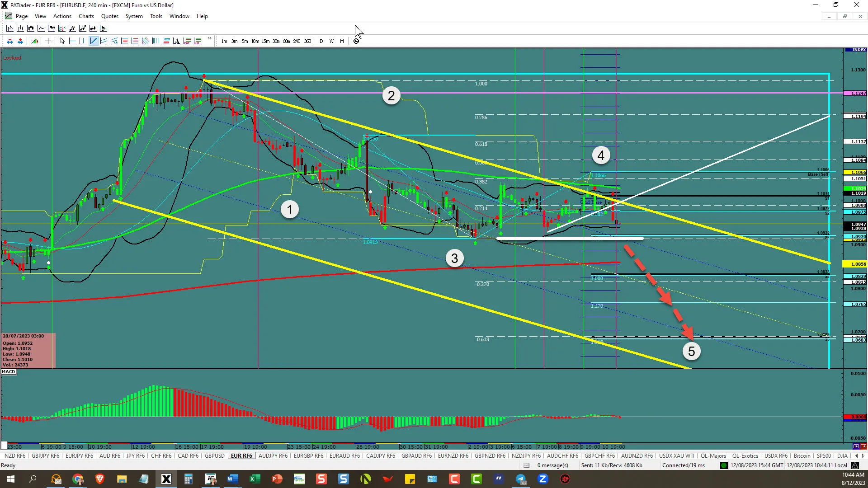Open Microsoft Word from the taskbar
Image resolution: width=868 pixels, height=488 pixels.
[233, 479]
